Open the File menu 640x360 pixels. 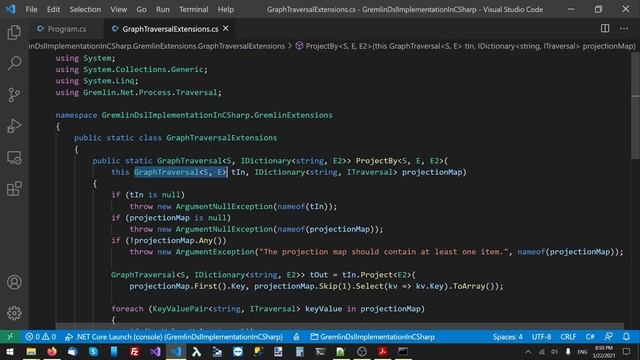(x=31, y=9)
